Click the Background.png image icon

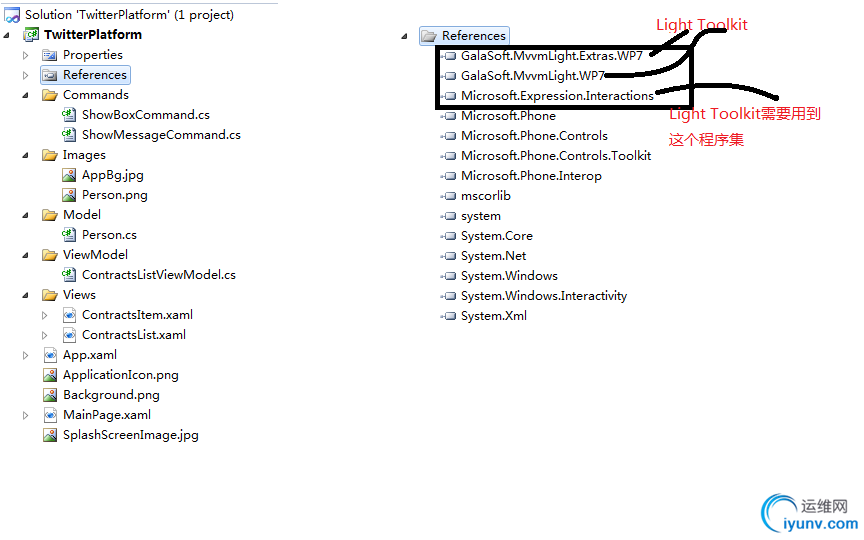[x=50, y=395]
